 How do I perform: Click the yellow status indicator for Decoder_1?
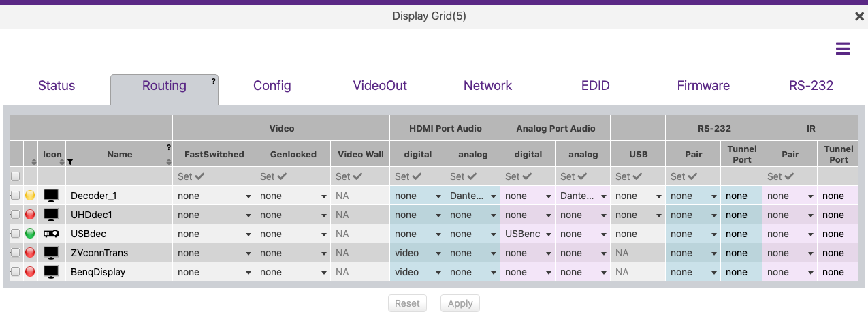30,196
